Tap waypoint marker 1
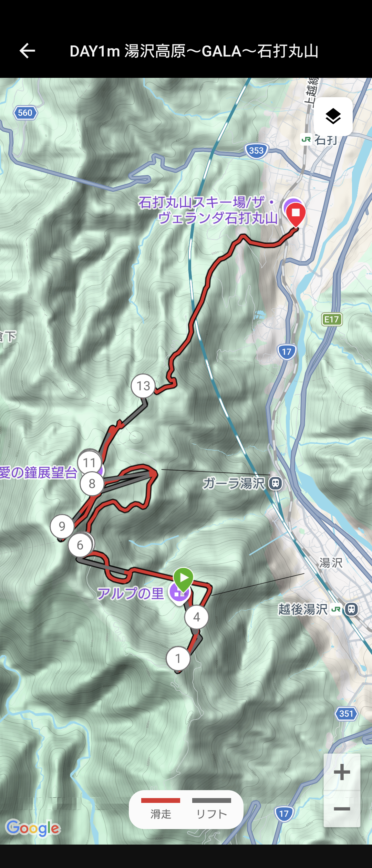The image size is (372, 868). [x=178, y=659]
